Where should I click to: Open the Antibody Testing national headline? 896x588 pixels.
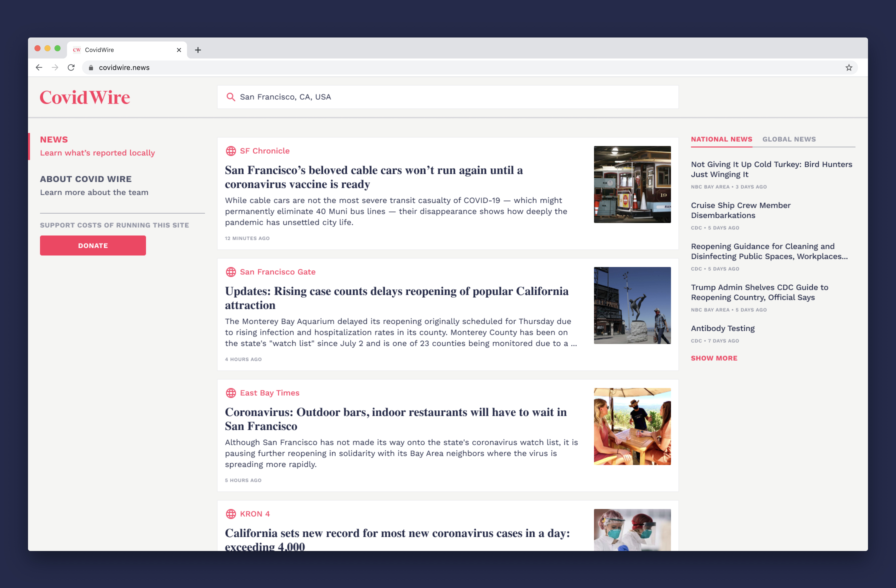pos(722,328)
